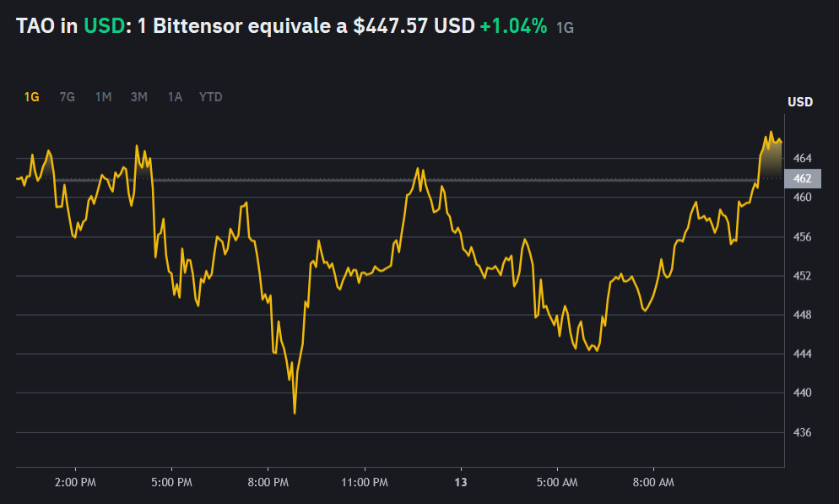Click the 452 y-axis label
This screenshot has width=839, height=504.
(x=802, y=275)
